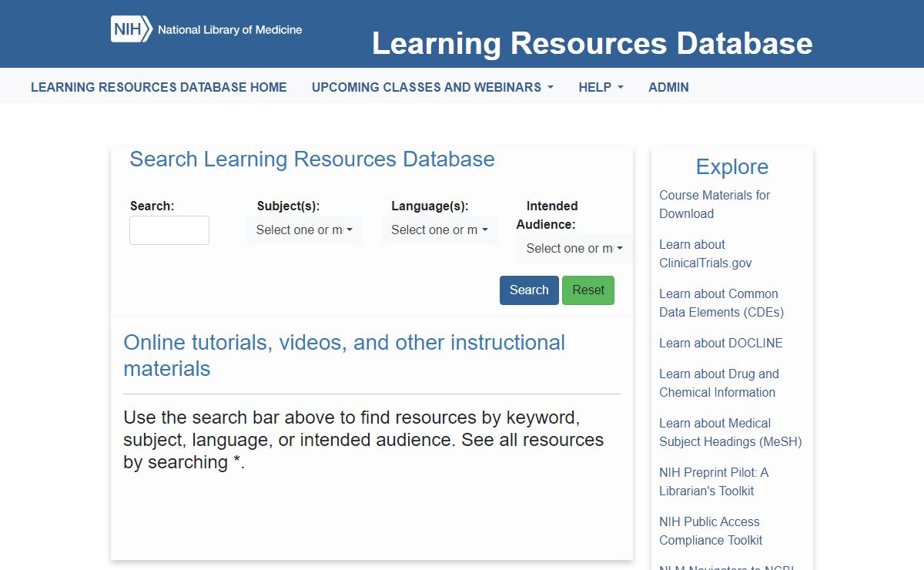Click the Search Learning Resources Database heading
The width and height of the screenshot is (924, 570).
click(312, 159)
